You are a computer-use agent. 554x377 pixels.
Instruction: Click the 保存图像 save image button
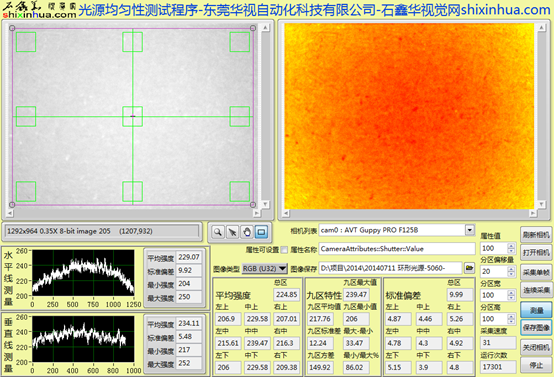(536, 328)
